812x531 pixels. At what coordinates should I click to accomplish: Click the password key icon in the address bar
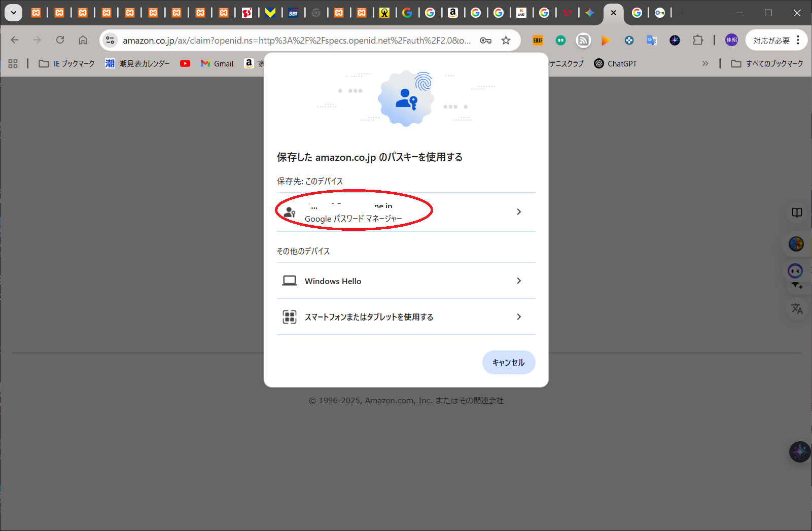pyautogui.click(x=485, y=41)
